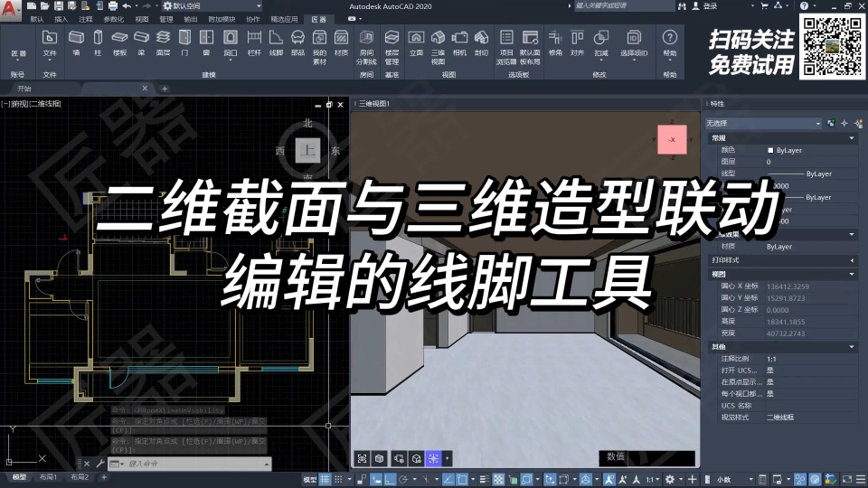868x488 pixels.
Task: Toggle clean screen button in status bar
Action: point(847,479)
